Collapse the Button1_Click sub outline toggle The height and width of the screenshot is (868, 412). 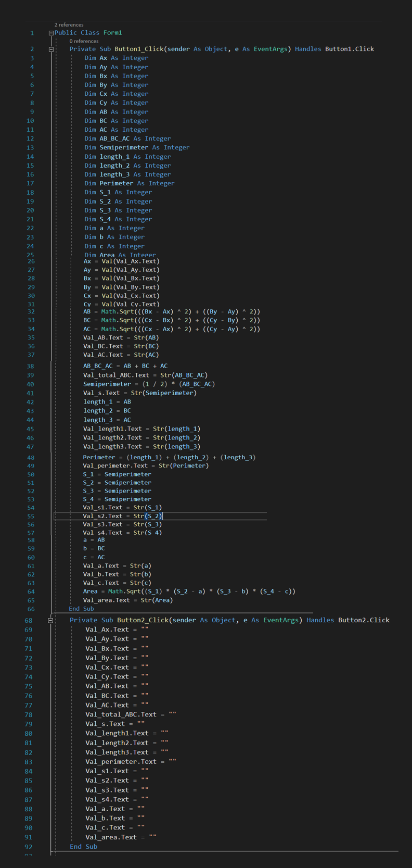pos(51,49)
